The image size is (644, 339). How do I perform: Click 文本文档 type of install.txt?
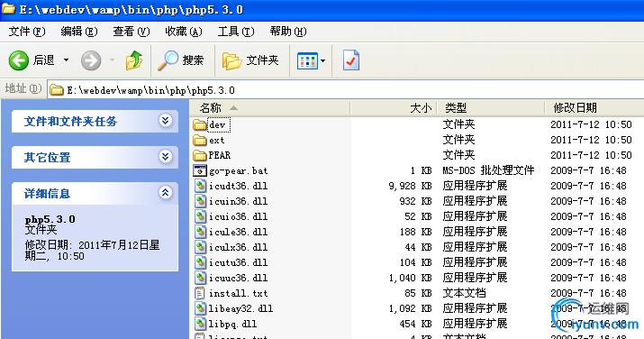pyautogui.click(x=464, y=293)
